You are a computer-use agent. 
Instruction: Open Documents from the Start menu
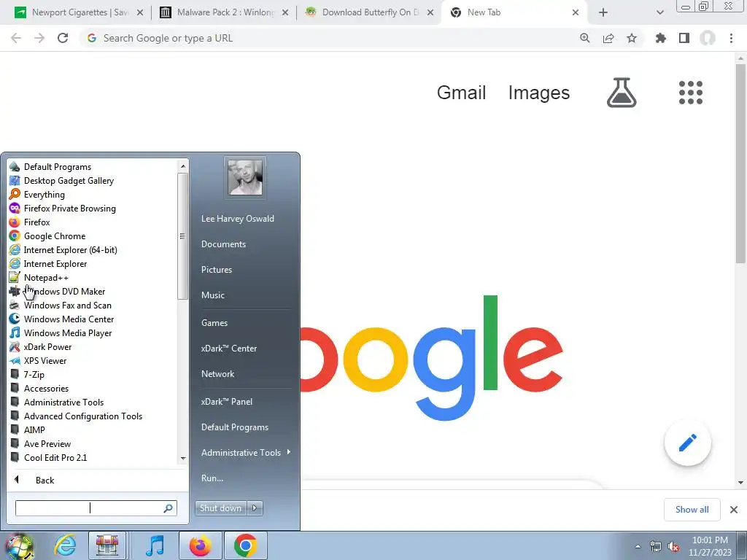click(x=223, y=244)
